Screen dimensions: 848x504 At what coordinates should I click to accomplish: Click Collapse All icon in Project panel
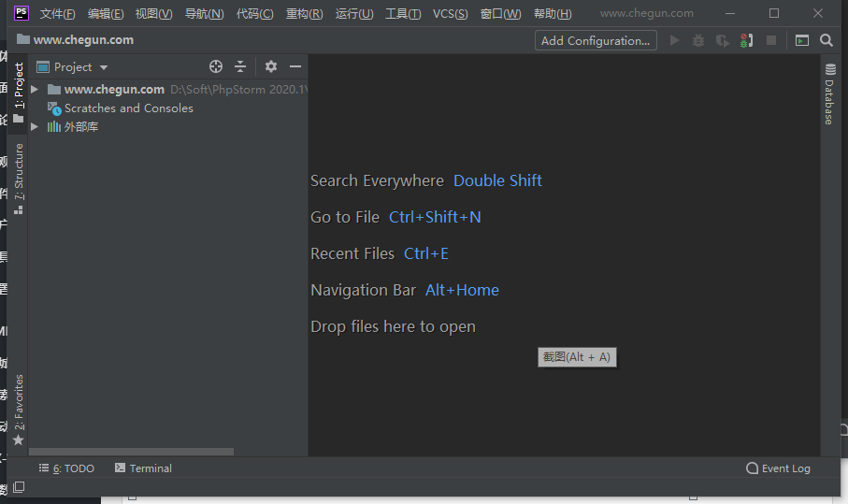240,66
